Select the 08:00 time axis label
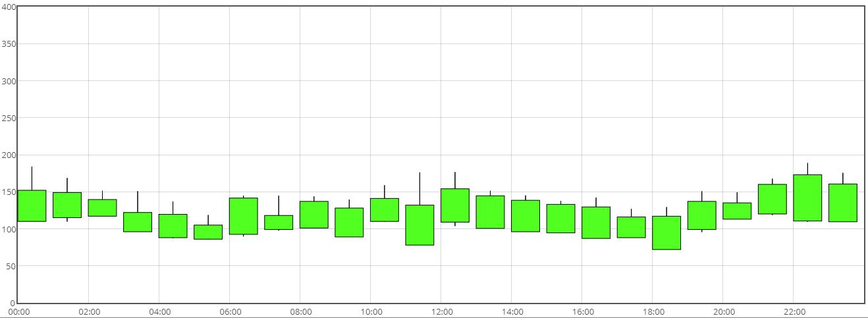 pyautogui.click(x=300, y=311)
